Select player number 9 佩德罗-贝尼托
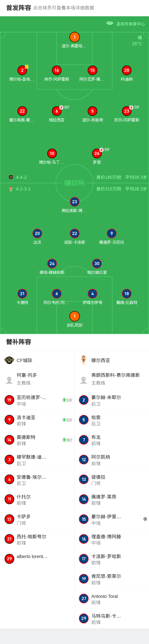 (x=112, y=233)
